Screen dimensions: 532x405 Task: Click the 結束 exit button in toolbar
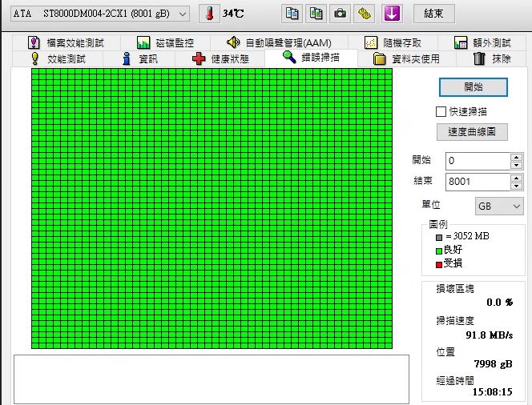(433, 14)
